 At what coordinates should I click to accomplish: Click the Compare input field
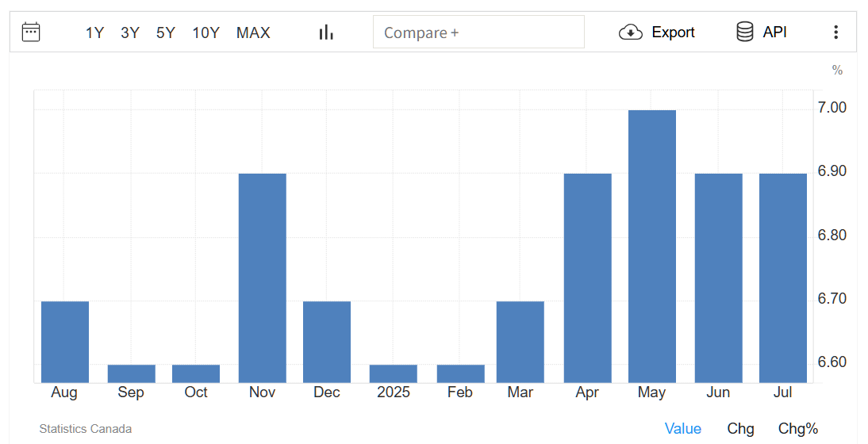[x=478, y=33]
